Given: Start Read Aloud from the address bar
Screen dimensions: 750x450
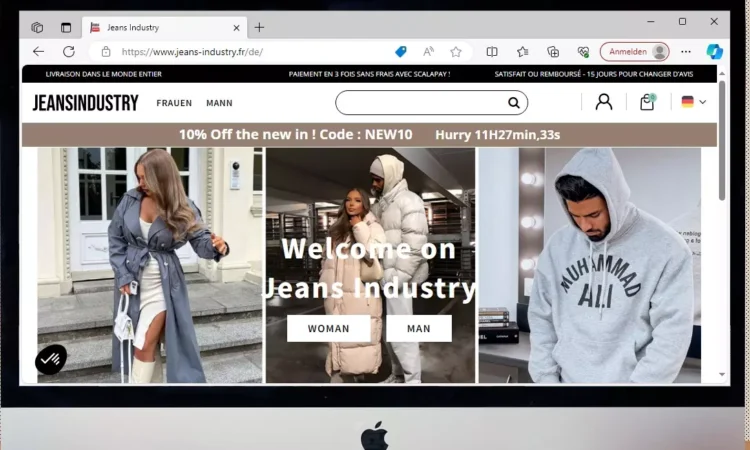Looking at the screenshot, I should (x=429, y=52).
